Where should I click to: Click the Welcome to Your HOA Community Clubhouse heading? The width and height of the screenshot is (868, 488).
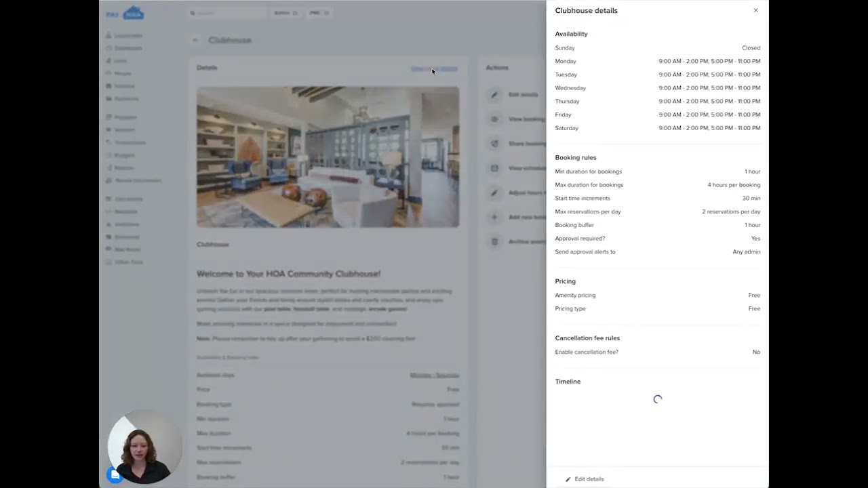point(288,274)
